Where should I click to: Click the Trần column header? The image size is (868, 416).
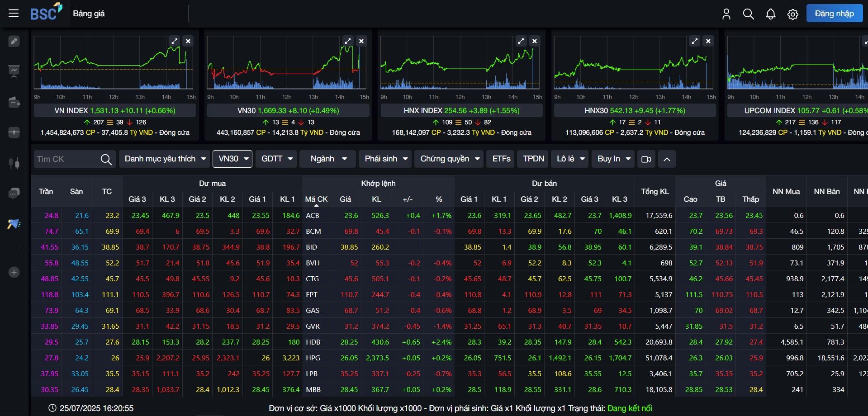pos(46,192)
